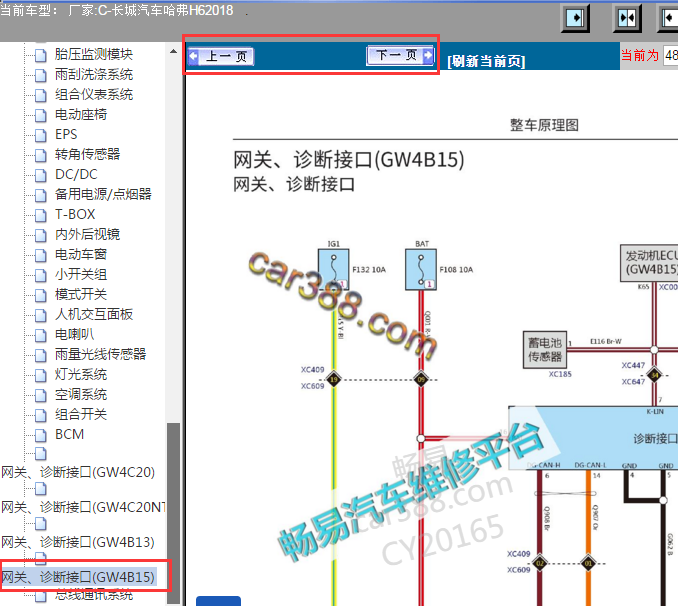Click page icon beside 胎压监测模块
678x606 pixels.
(41, 55)
